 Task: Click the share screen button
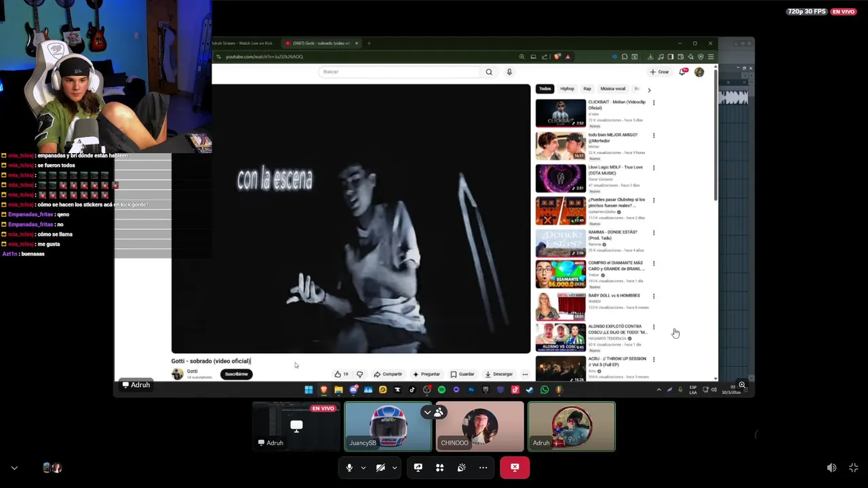pos(418,468)
